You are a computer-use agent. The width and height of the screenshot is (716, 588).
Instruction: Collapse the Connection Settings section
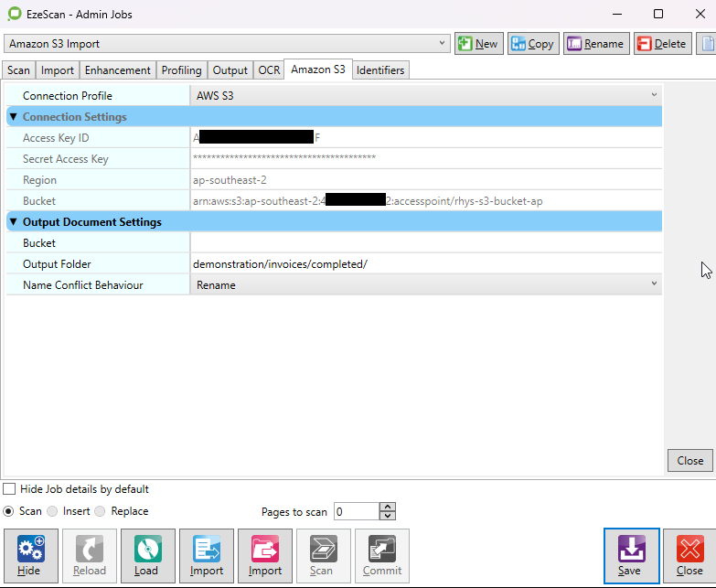[13, 117]
